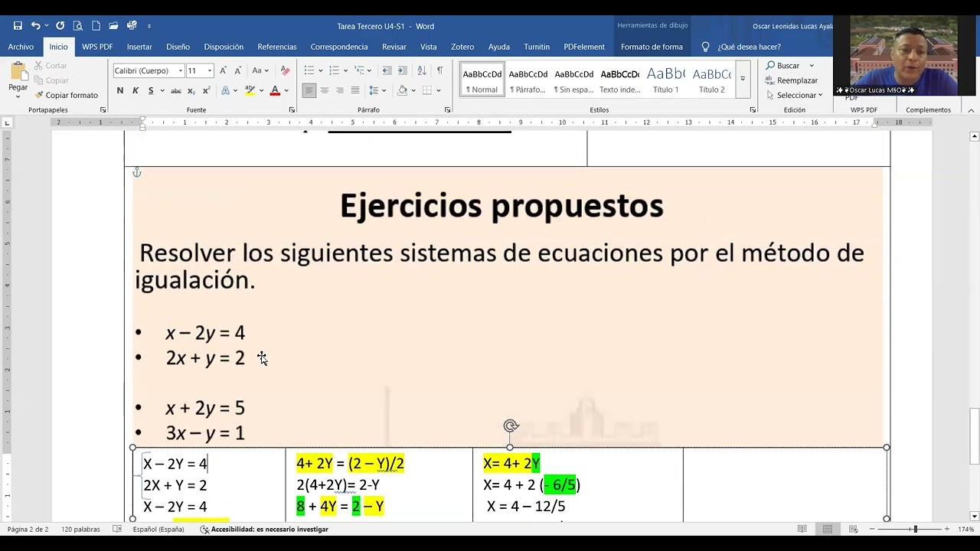This screenshot has width=980, height=551.
Task: Expand the styles gallery
Action: tap(743, 79)
